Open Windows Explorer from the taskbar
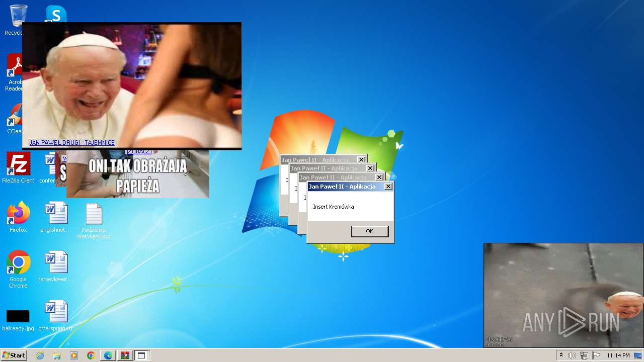 (57, 355)
